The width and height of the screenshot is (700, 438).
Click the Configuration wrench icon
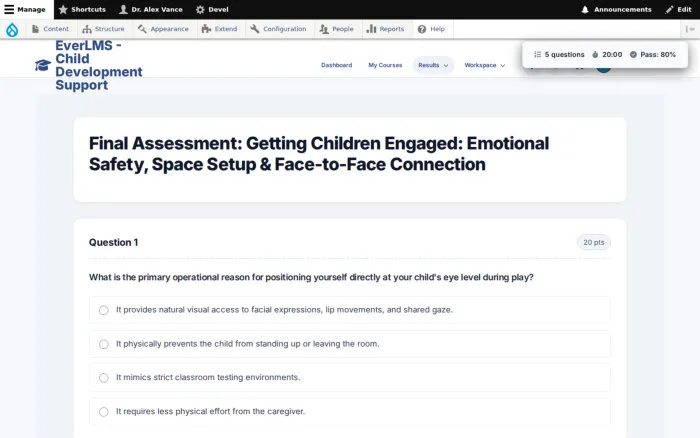point(254,29)
